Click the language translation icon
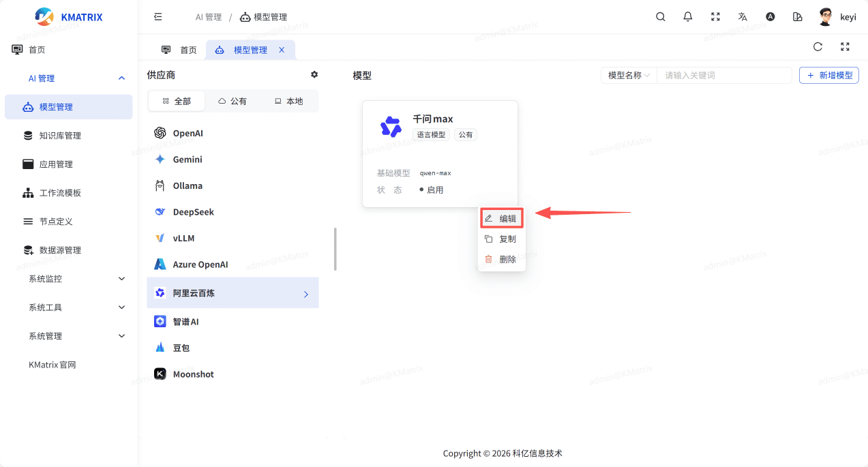This screenshot has height=467, width=868. [743, 17]
